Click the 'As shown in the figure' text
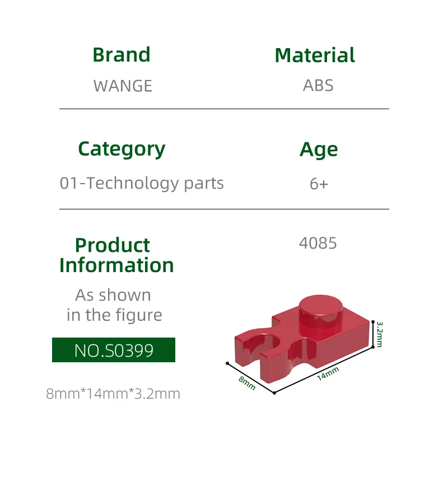The image size is (448, 477). 114,305
